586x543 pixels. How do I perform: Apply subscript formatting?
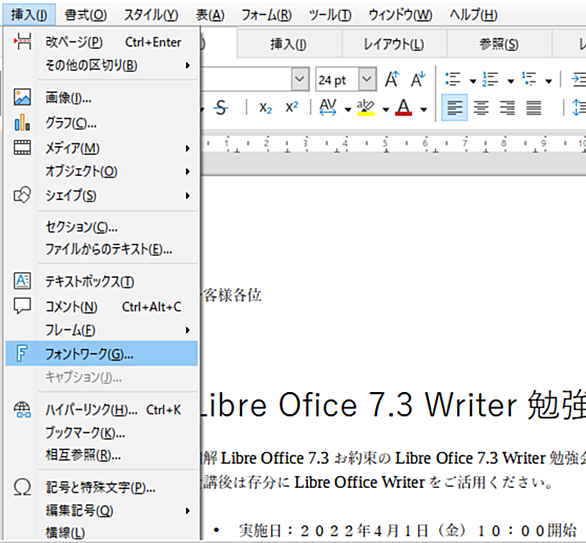point(266,108)
